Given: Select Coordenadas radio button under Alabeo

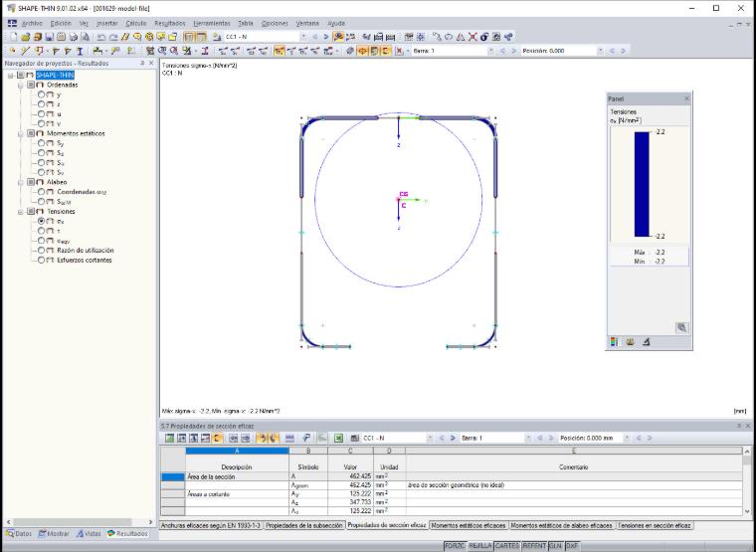Looking at the screenshot, I should pyautogui.click(x=42, y=192).
